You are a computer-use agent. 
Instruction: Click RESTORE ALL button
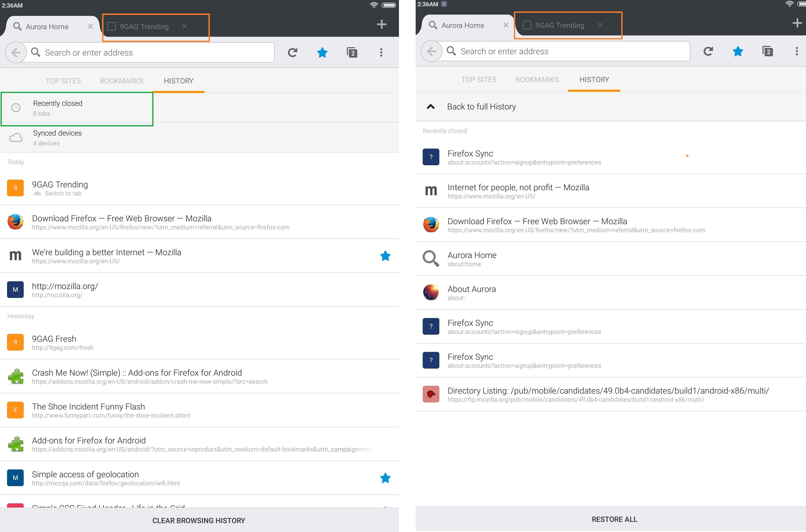pos(614,519)
